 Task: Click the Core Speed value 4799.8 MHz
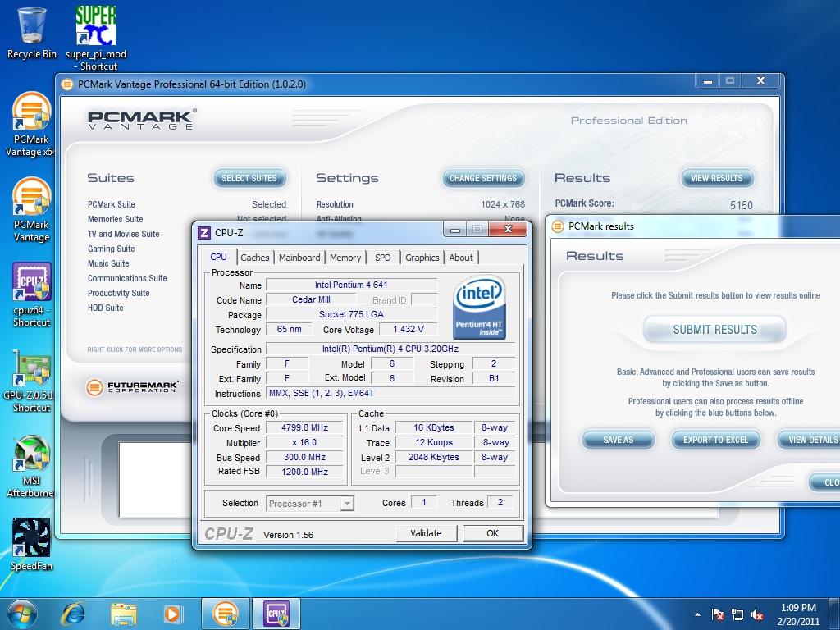point(305,427)
